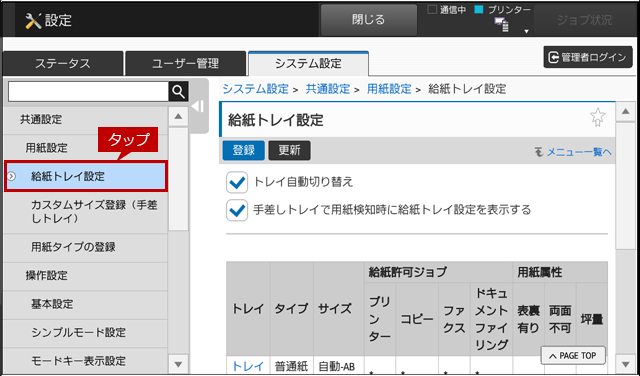
Task: Click side menu scroll up arrow
Action: point(178,116)
